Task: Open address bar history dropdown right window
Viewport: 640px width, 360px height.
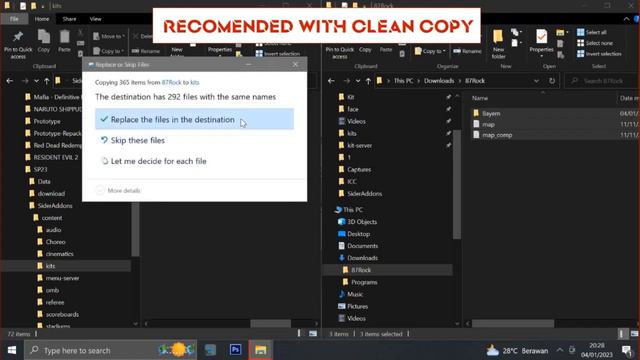Action: click(536, 81)
